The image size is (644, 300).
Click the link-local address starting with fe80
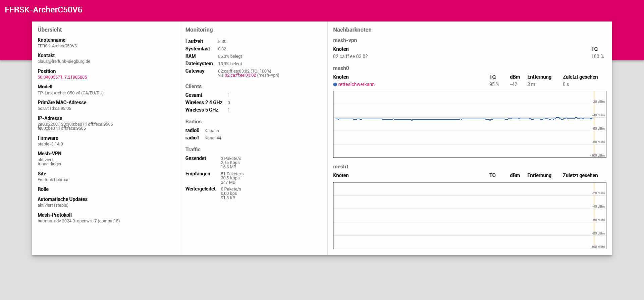[62, 128]
